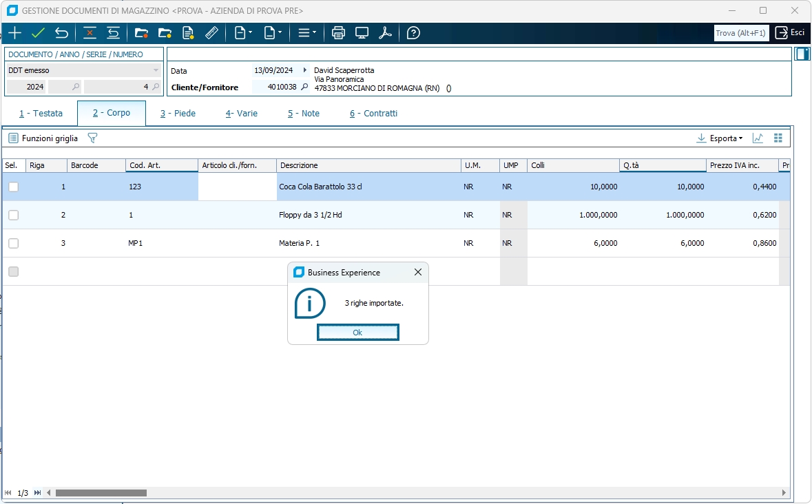Click the plus icon for new document

pos(14,33)
